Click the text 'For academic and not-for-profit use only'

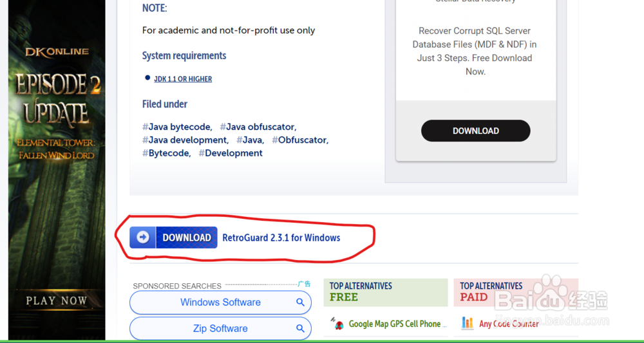[x=229, y=30]
